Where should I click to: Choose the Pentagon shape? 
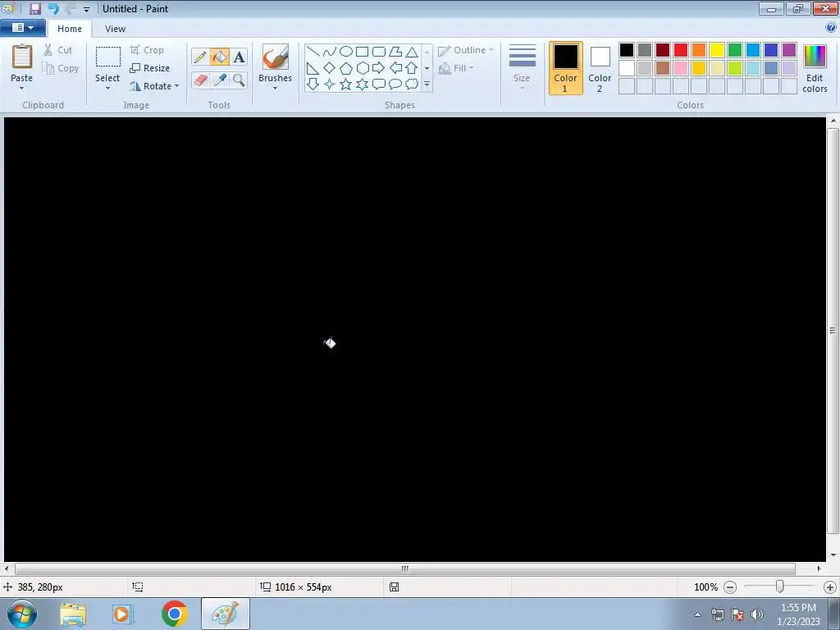[346, 68]
